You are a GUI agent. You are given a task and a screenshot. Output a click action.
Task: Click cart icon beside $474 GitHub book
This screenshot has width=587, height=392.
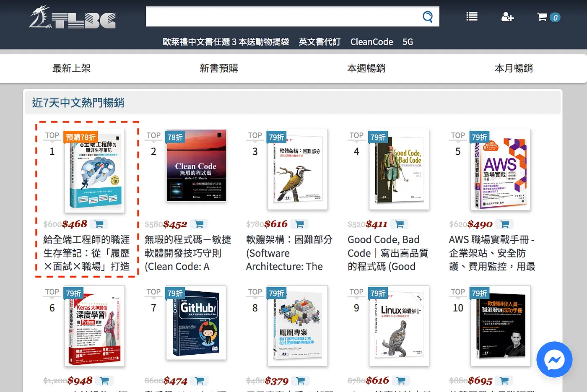200,381
